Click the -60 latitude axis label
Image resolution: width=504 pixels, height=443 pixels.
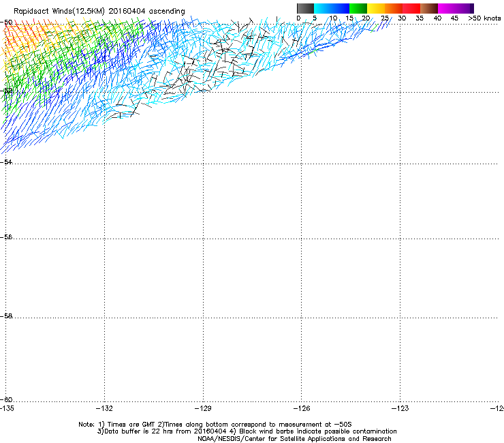pyautogui.click(x=6, y=399)
